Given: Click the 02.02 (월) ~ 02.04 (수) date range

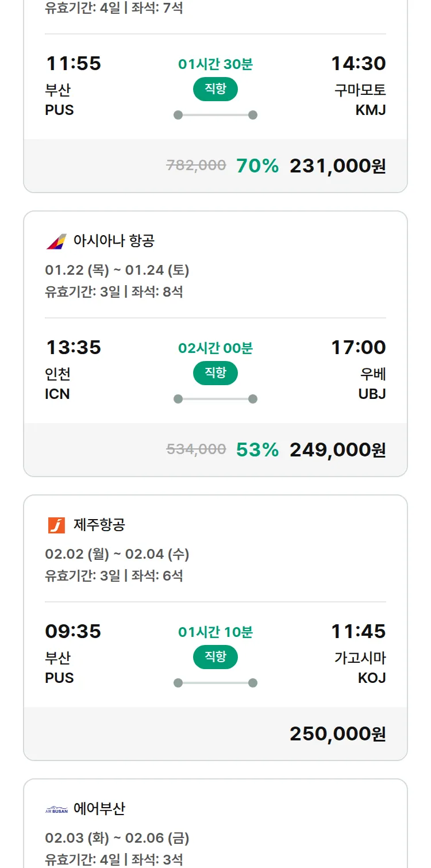Looking at the screenshot, I should (117, 554).
